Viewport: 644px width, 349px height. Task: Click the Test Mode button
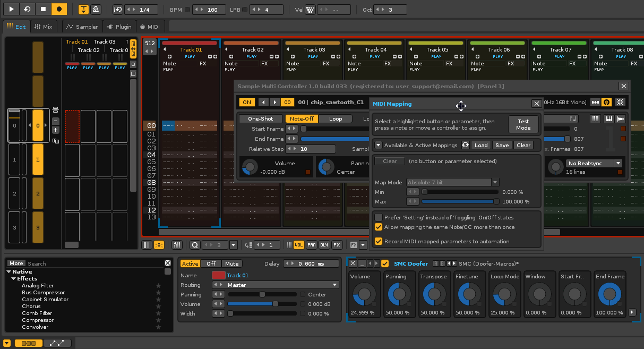pyautogui.click(x=523, y=125)
